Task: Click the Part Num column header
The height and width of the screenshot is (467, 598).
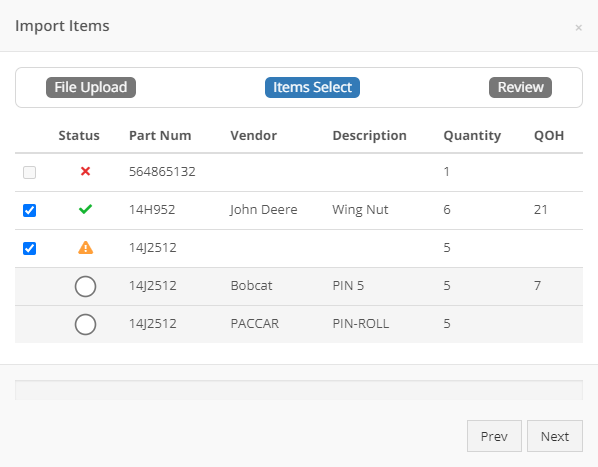Action: pyautogui.click(x=160, y=135)
